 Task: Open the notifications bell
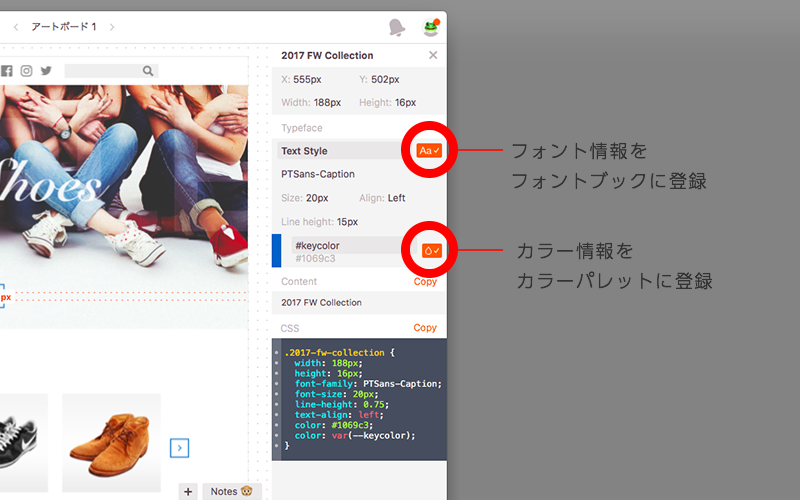pos(397,28)
